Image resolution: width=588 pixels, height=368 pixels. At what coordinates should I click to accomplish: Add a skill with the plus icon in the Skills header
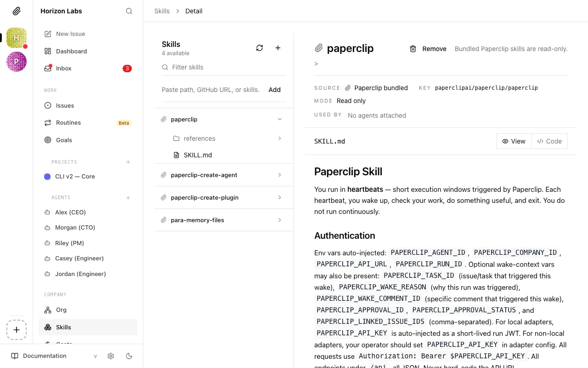coord(278,48)
